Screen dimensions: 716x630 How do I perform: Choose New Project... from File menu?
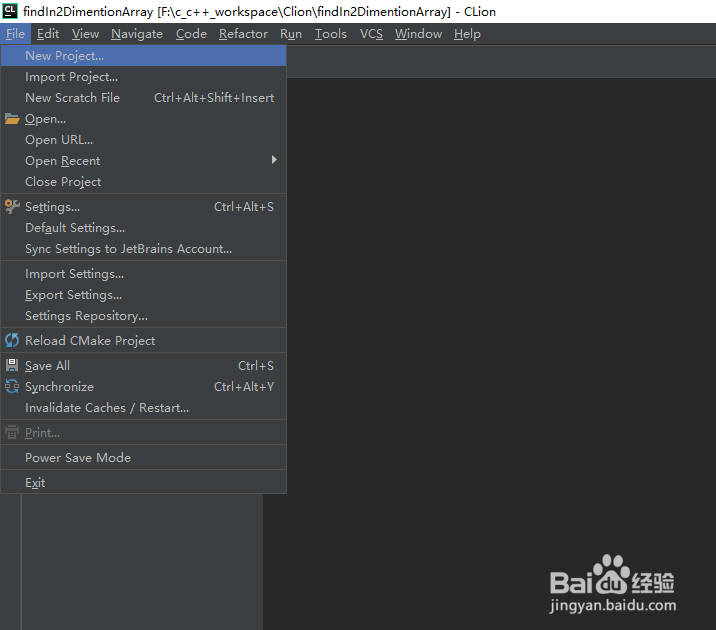143,56
